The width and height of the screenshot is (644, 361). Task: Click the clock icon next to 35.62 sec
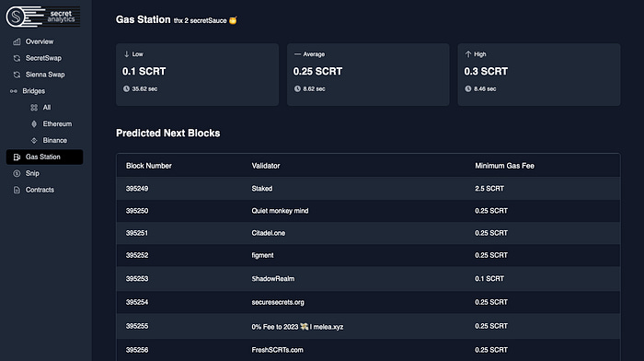[126, 88]
